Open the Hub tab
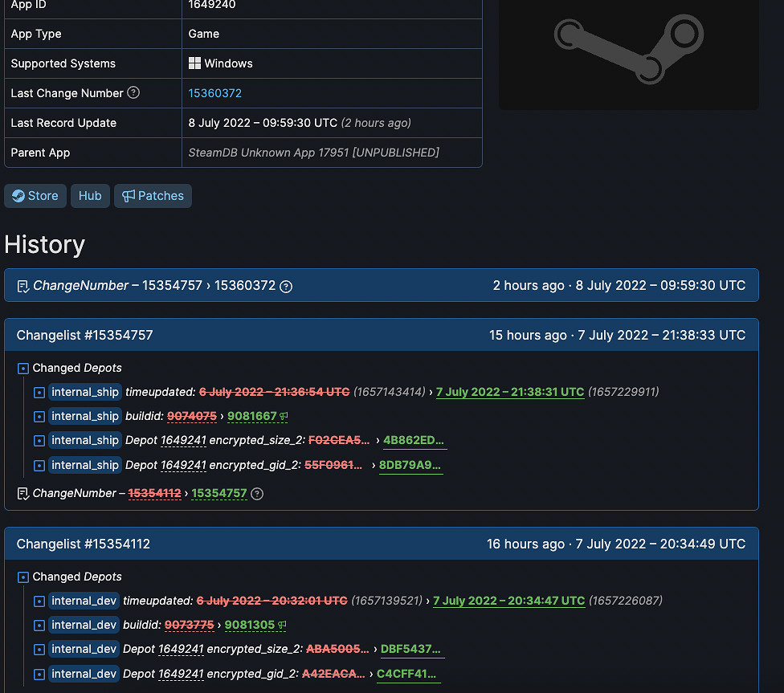This screenshot has width=784, height=693. point(89,195)
